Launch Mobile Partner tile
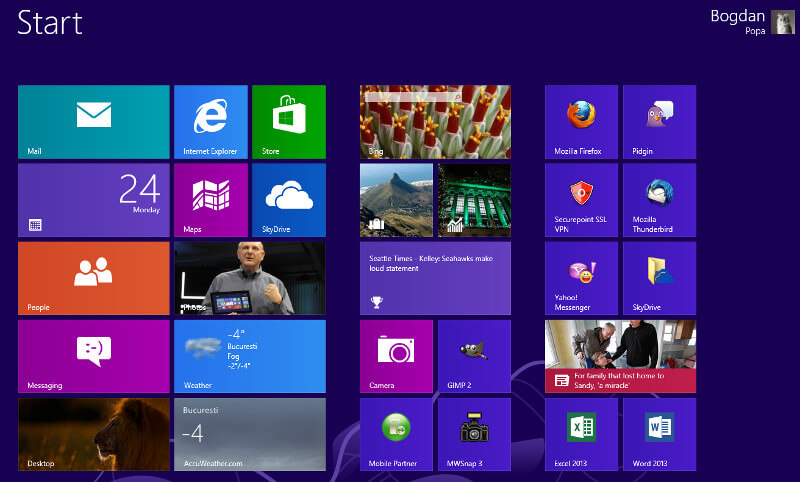800x482 pixels. click(396, 434)
